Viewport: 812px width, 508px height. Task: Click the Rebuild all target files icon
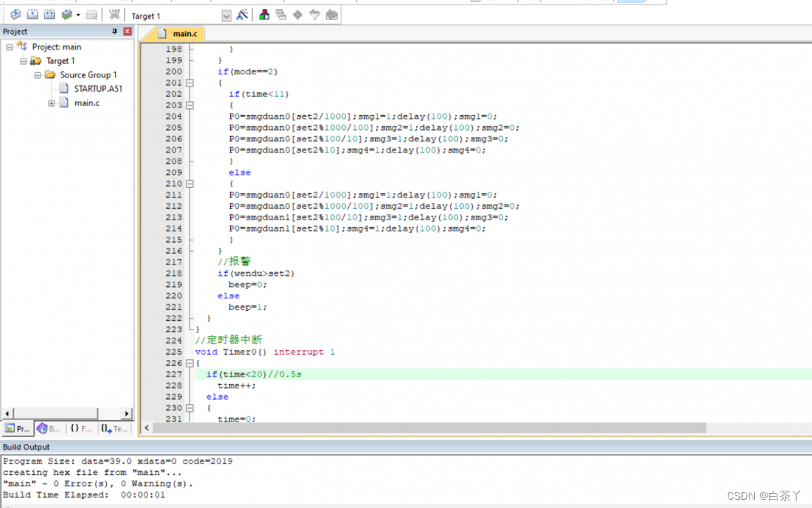tap(50, 15)
